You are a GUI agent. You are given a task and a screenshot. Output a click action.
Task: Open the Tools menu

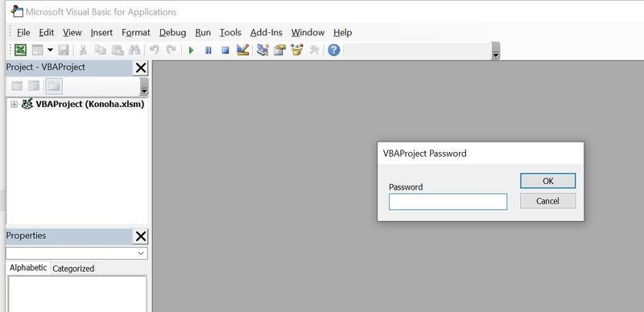tap(230, 32)
